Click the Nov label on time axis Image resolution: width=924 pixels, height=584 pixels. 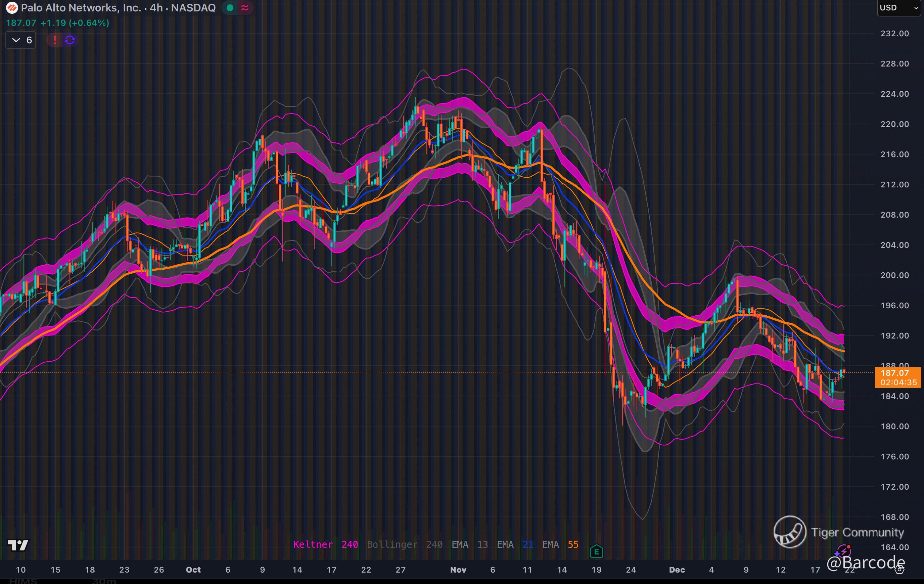tap(458, 570)
